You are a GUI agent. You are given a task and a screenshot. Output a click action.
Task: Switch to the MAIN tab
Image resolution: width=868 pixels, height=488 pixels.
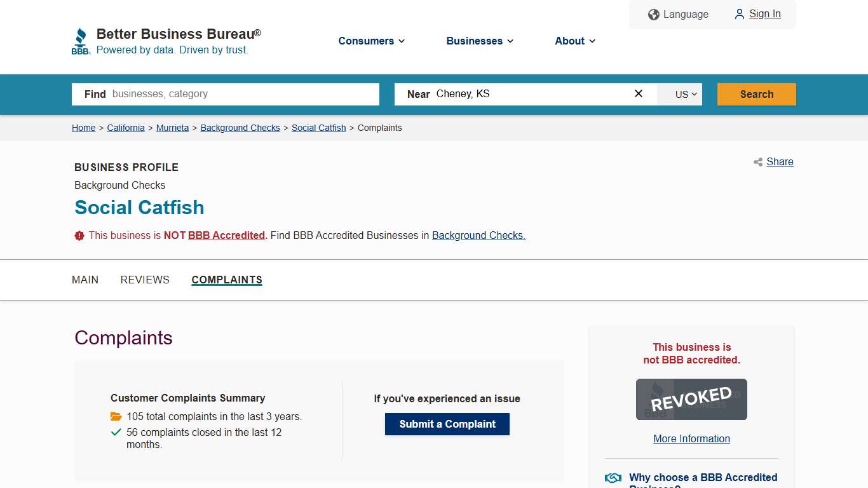pyautogui.click(x=85, y=280)
